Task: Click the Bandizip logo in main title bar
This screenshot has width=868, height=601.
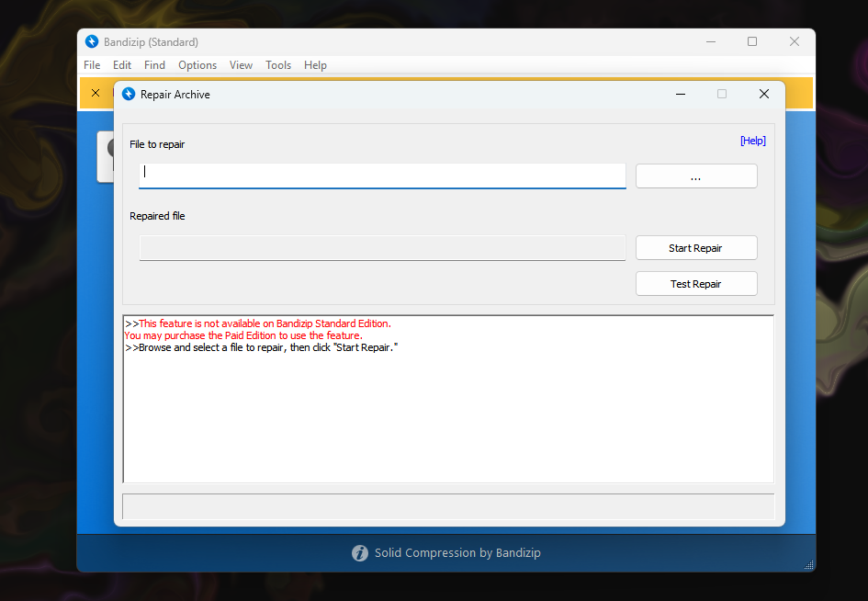Action: [92, 42]
